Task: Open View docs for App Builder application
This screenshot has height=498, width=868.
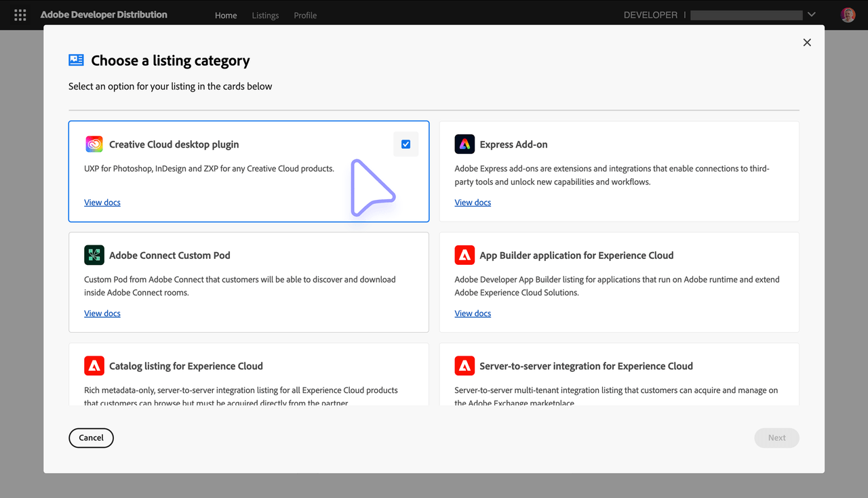Action: coord(473,313)
